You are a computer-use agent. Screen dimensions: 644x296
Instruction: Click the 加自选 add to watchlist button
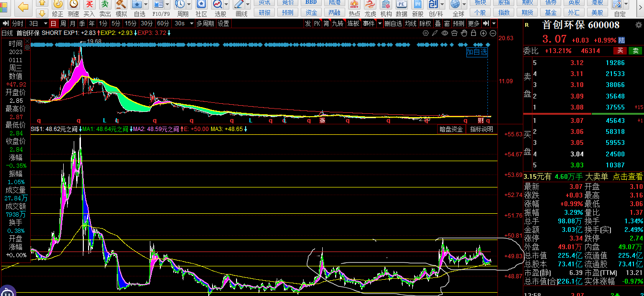(x=477, y=52)
